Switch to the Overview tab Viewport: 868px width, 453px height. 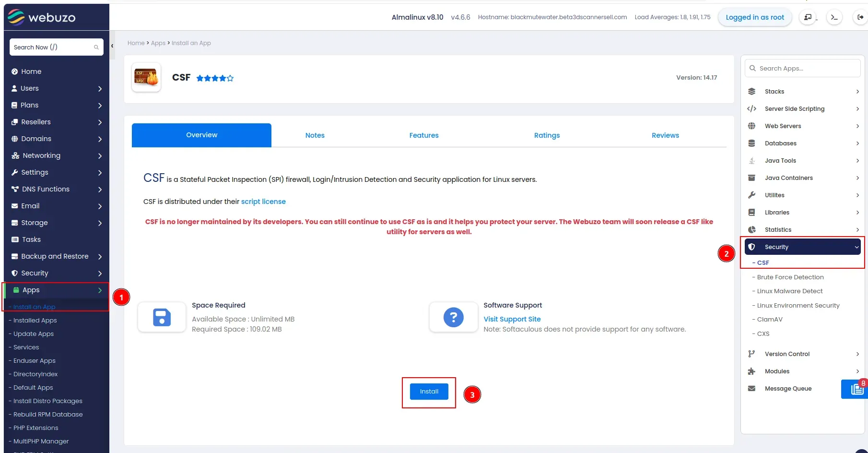[201, 135]
